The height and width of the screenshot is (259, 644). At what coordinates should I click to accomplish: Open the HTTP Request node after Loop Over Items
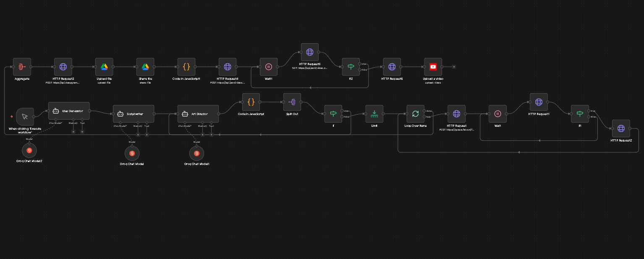click(457, 114)
